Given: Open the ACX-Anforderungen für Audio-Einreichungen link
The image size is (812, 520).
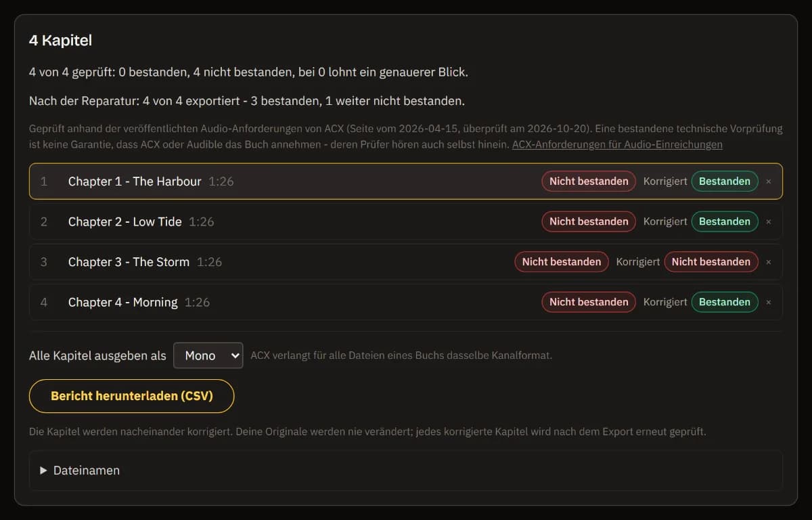Looking at the screenshot, I should click(617, 144).
